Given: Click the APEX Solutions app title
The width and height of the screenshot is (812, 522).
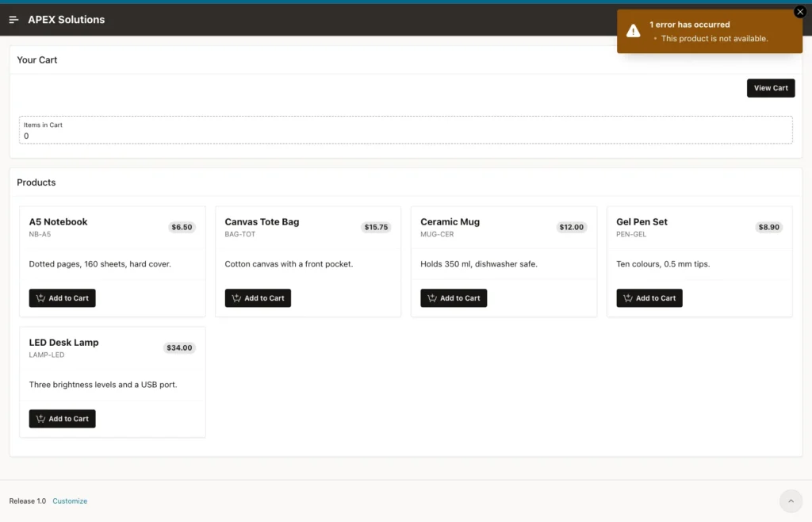Looking at the screenshot, I should tap(67, 20).
